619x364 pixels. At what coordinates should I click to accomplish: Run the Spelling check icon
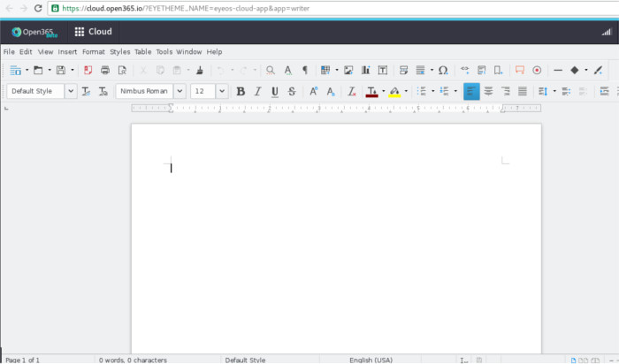pos(288,70)
